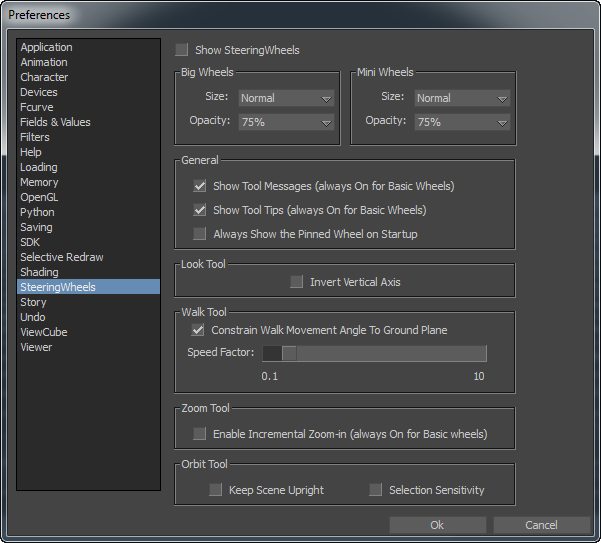
Task: Open SDK preferences category
Action: tap(88, 242)
